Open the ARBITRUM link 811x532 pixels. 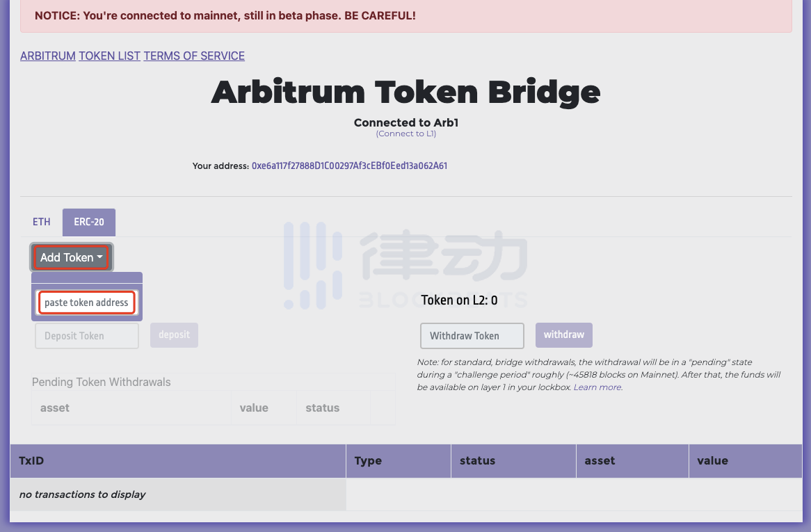47,56
